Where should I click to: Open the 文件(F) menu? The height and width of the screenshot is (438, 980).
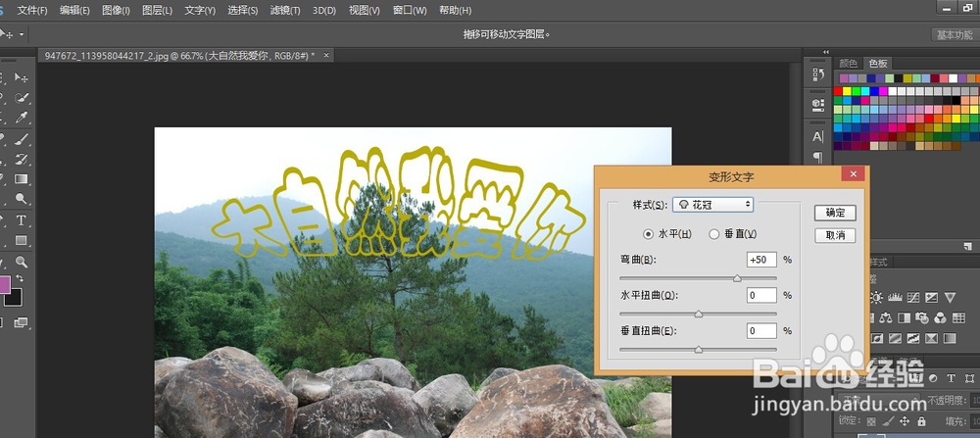[x=32, y=11]
